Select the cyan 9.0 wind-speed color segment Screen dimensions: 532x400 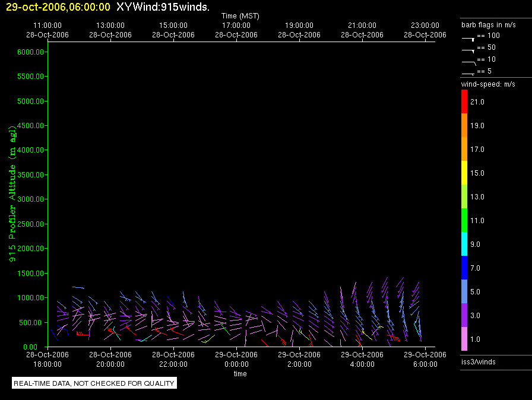[464, 244]
